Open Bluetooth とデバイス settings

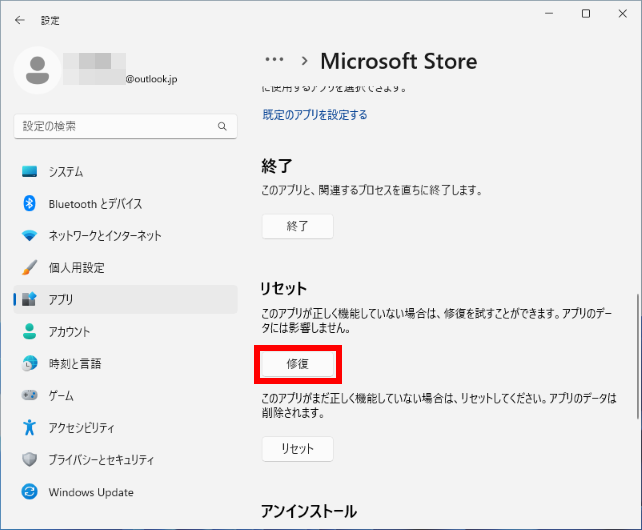(95, 204)
